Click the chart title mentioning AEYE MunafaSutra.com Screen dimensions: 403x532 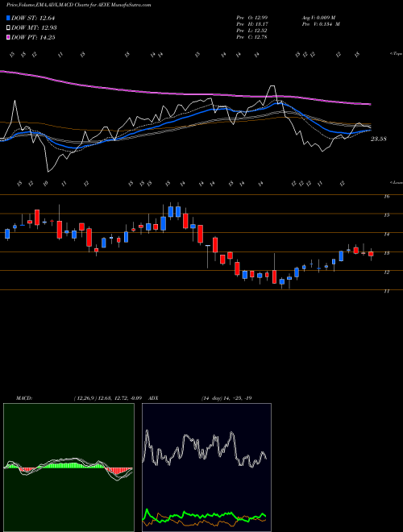[x=79, y=5]
